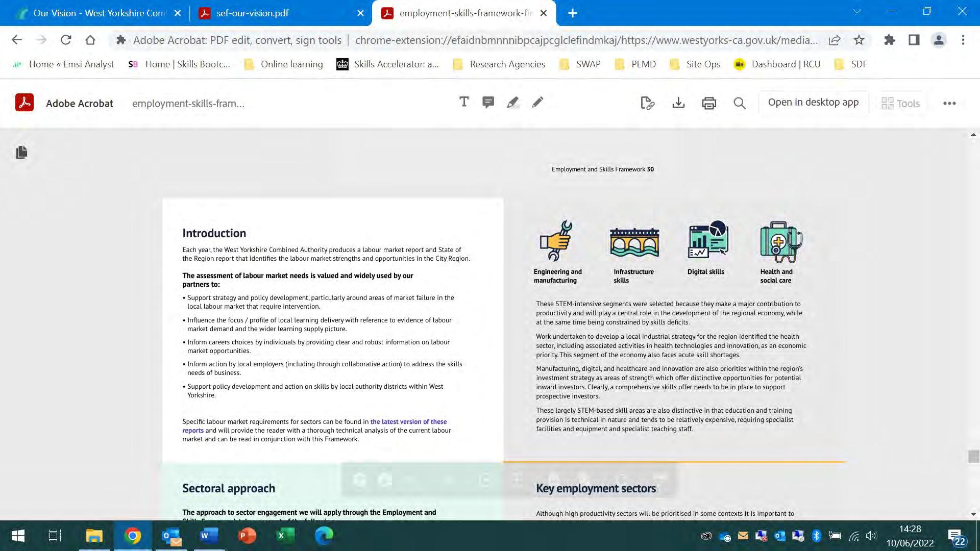This screenshot has width=980, height=551.
Task: Select the Add Text tool in Acrobat
Action: pos(463,103)
